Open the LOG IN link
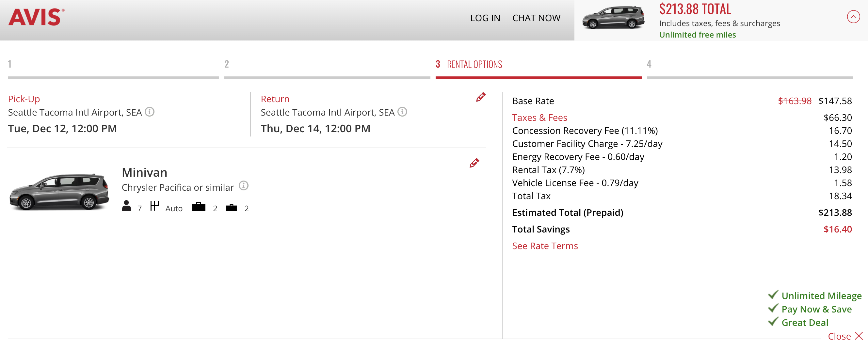868x352 pixels. (485, 18)
